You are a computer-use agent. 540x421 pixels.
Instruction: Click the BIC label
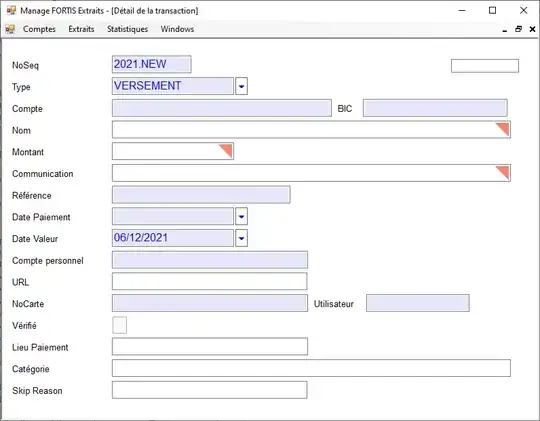point(345,109)
